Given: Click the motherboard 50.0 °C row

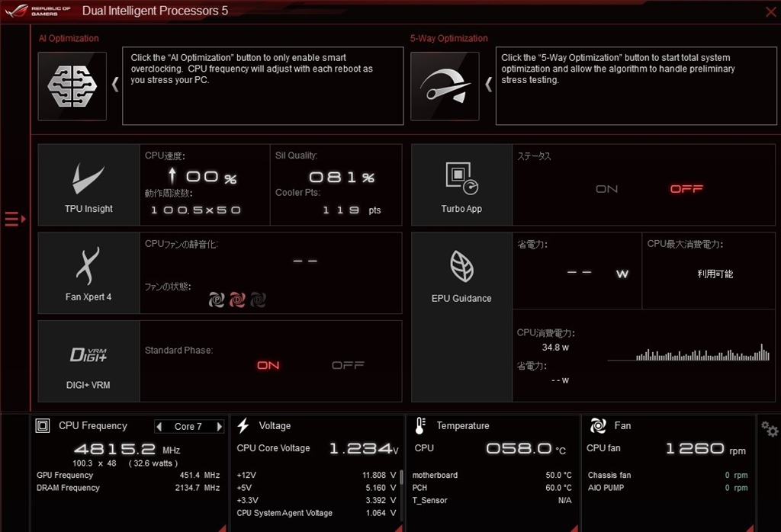Looking at the screenshot, I should [492, 476].
